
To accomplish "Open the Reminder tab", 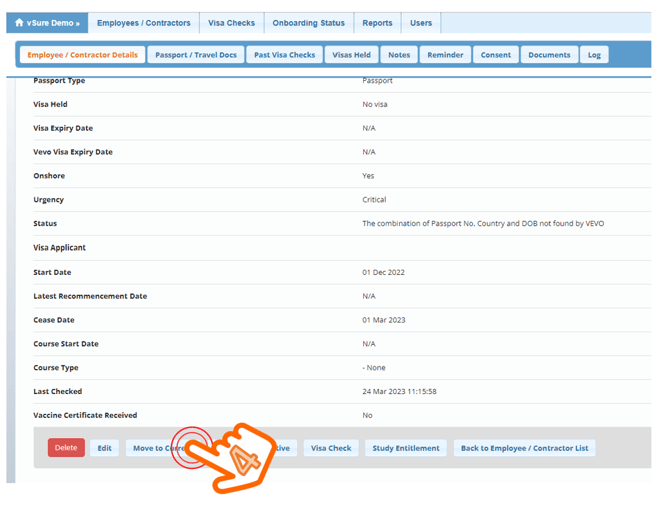I will (445, 55).
